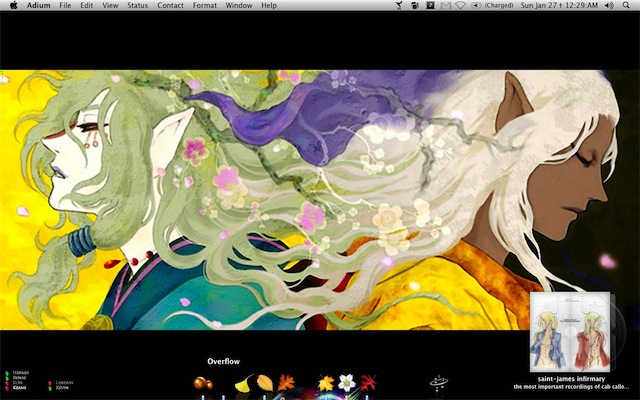Screen dimensions: 640x400
Task: Click the dark square menu bar icon
Action: click(x=430, y=5)
